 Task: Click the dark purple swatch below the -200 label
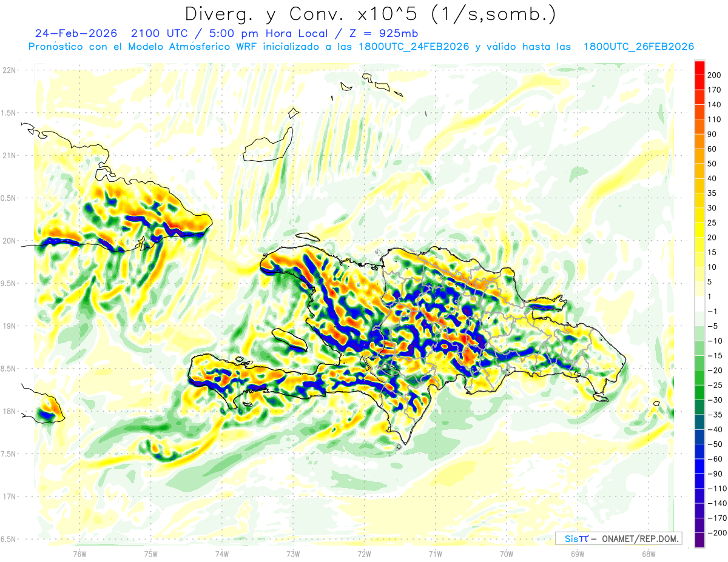[699, 540]
